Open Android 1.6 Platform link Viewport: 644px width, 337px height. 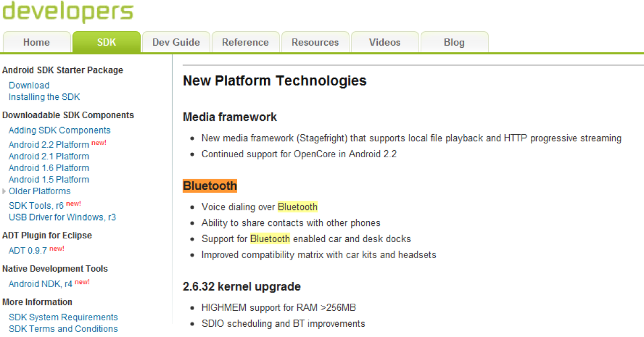(49, 168)
